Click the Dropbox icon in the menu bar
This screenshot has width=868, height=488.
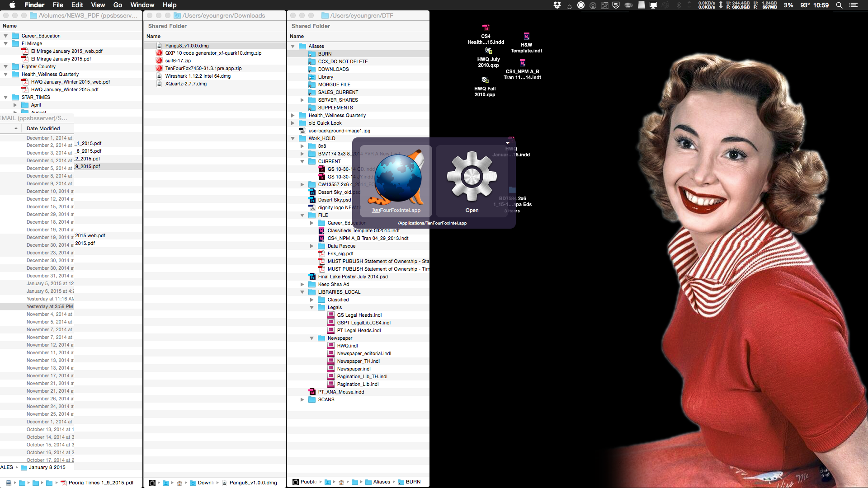(x=557, y=5)
